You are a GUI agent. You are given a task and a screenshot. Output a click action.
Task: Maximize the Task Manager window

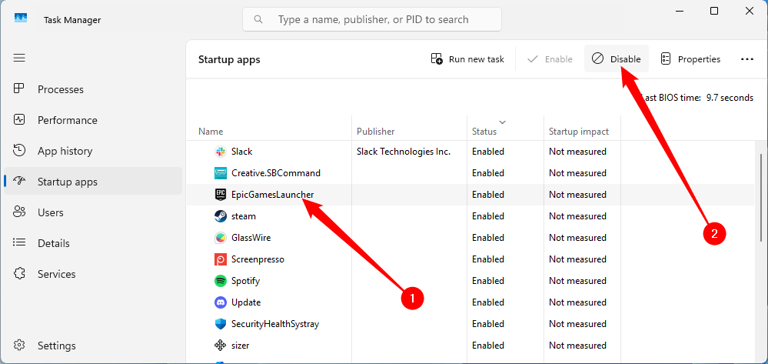(714, 11)
